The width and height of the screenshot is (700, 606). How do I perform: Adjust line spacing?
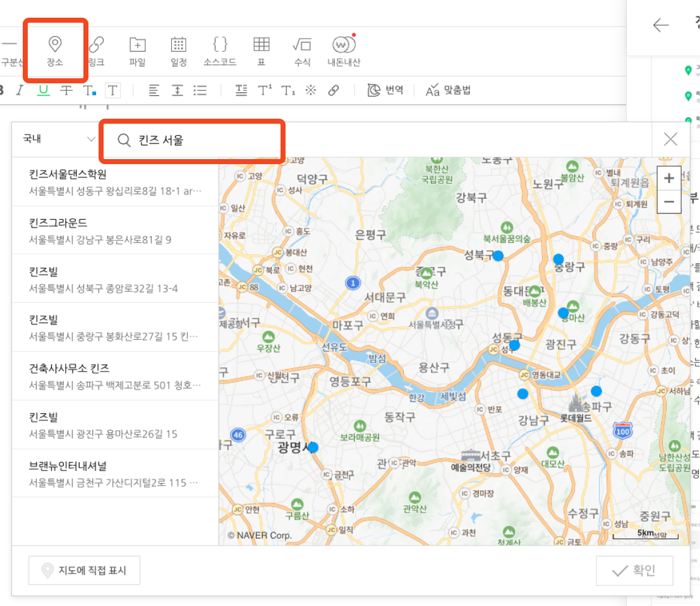(178, 90)
